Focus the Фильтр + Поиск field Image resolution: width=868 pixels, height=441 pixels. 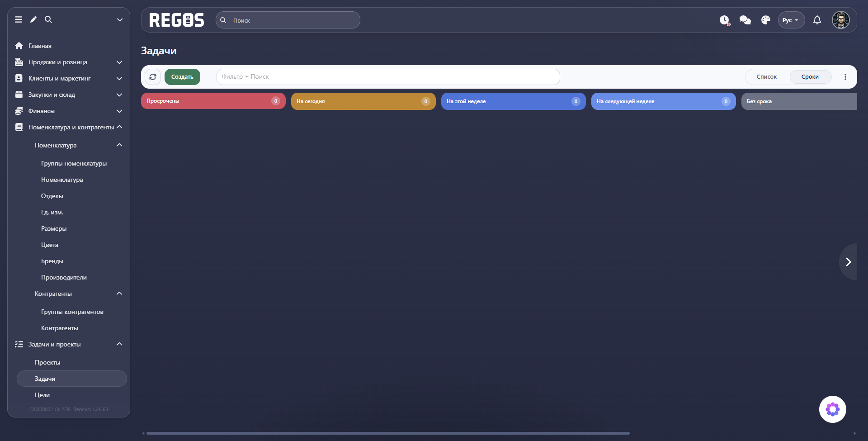tap(388, 77)
